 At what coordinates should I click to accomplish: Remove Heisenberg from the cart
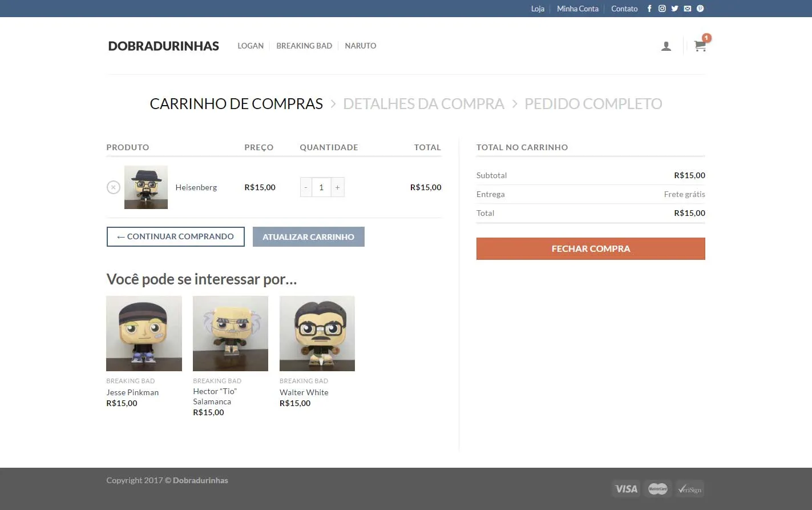pyautogui.click(x=113, y=187)
